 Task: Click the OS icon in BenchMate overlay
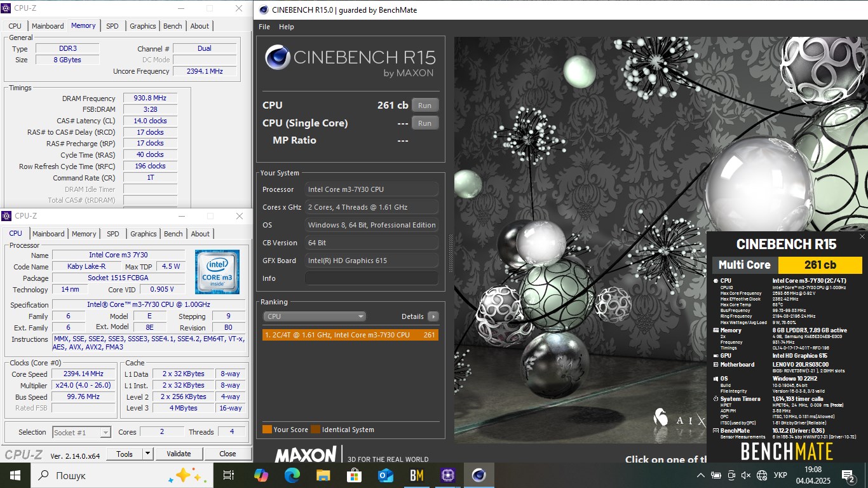(715, 379)
